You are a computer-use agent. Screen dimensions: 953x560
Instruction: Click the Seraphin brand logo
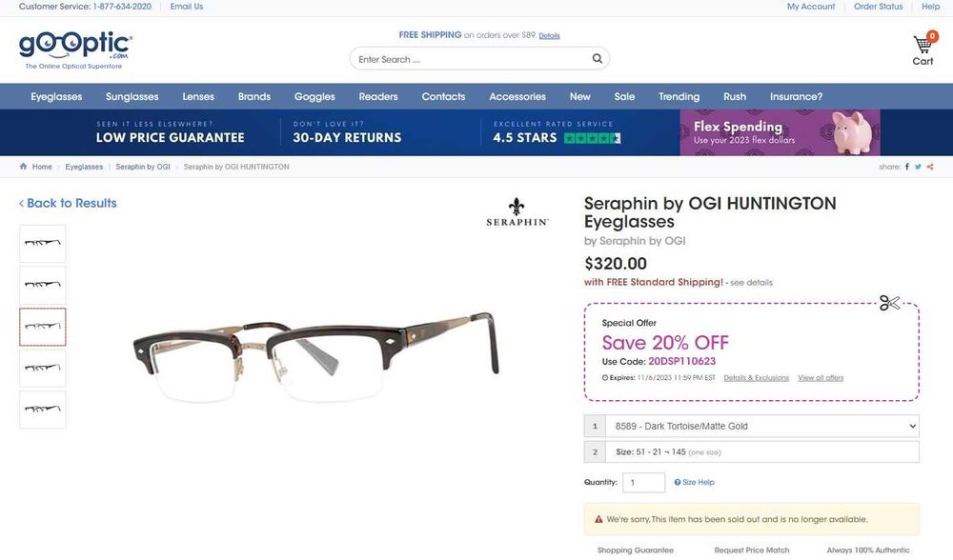point(517,212)
